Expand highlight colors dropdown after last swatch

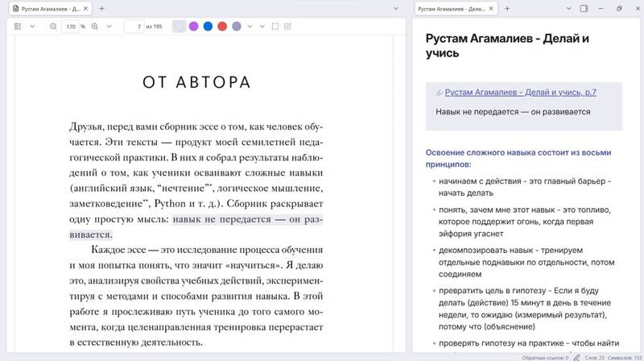coord(250,27)
